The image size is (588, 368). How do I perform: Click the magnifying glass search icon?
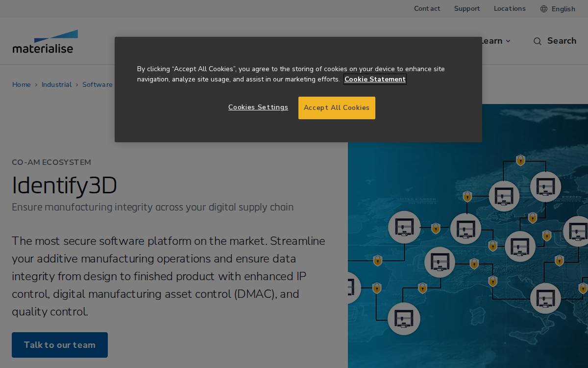(x=538, y=41)
